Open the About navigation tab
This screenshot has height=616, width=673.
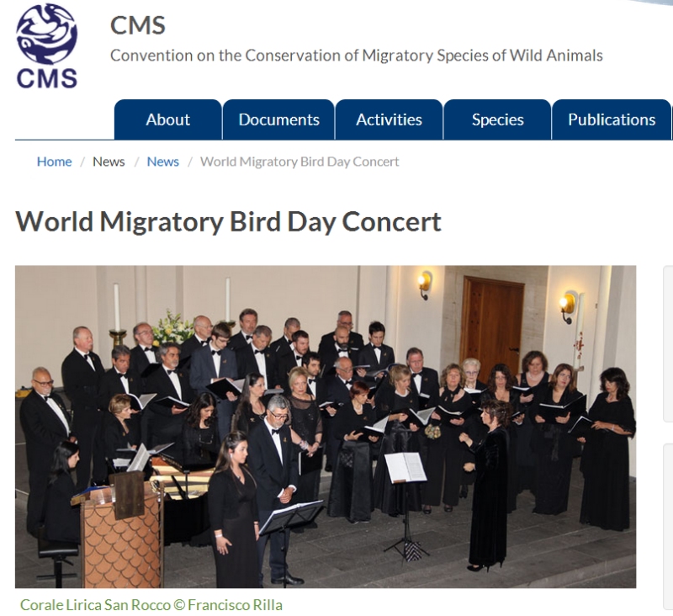tap(167, 119)
